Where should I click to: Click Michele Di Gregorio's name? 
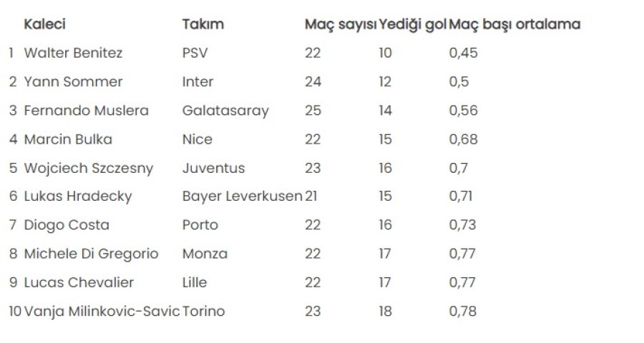point(91,254)
